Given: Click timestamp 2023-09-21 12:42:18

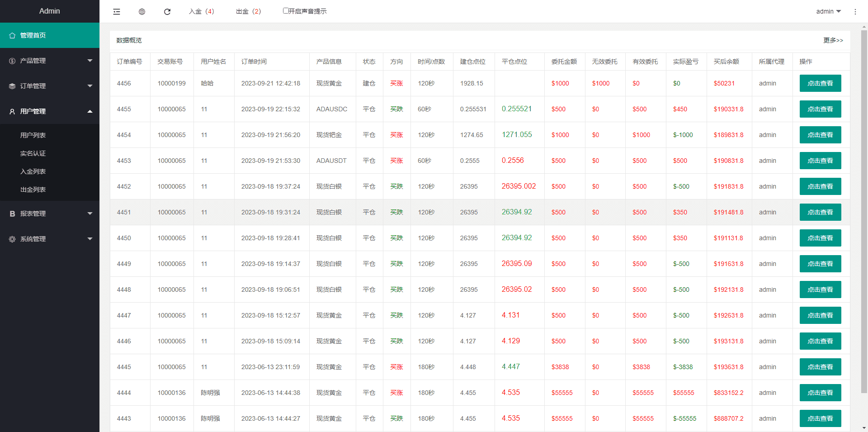Looking at the screenshot, I should [271, 83].
